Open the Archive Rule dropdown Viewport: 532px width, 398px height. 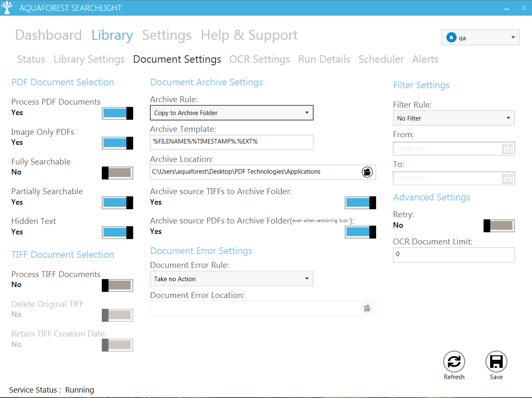point(232,113)
